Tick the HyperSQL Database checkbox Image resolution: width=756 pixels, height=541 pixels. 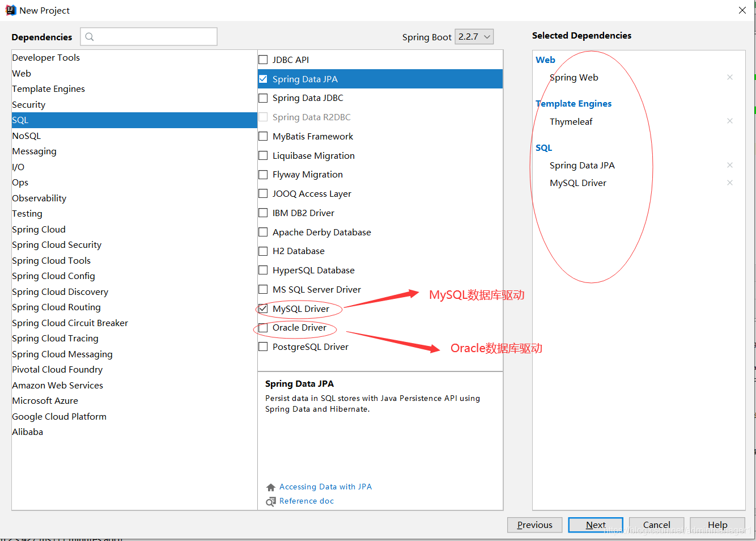pos(263,270)
